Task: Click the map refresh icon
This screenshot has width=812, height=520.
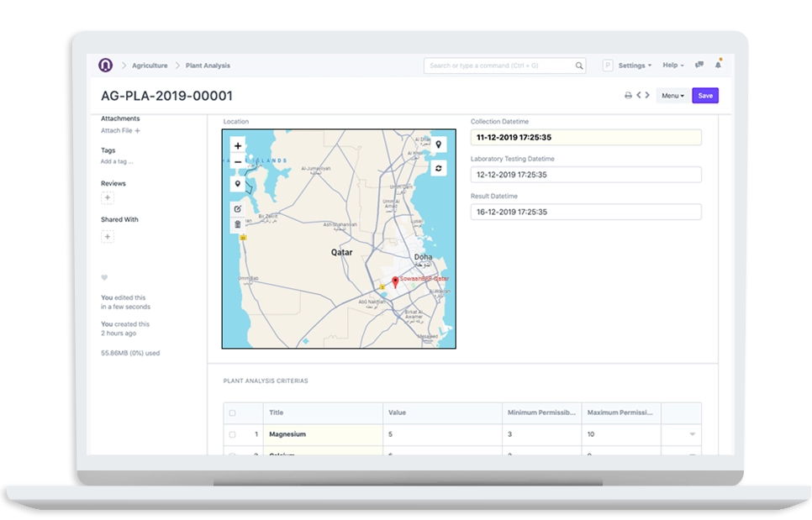Action: (438, 168)
